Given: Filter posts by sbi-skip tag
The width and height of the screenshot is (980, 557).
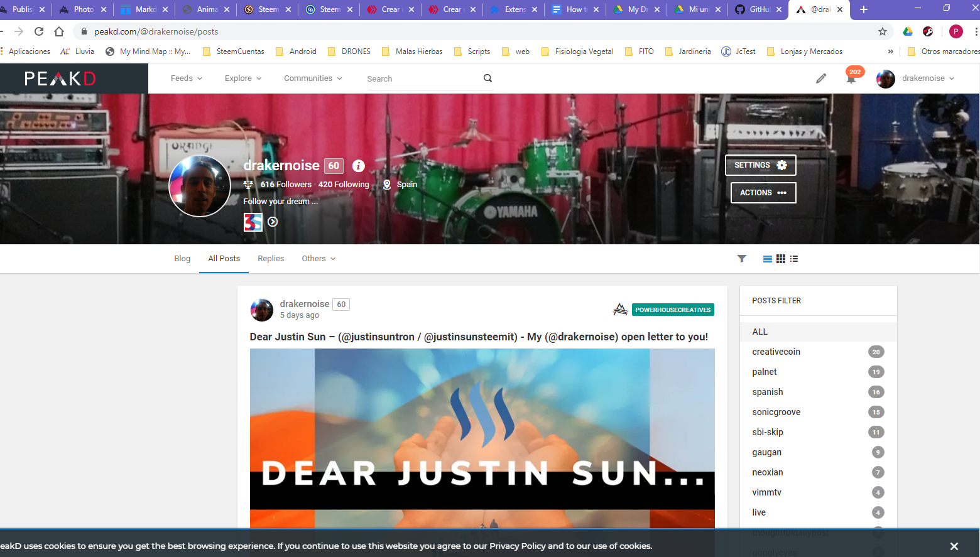Looking at the screenshot, I should tap(819, 432).
